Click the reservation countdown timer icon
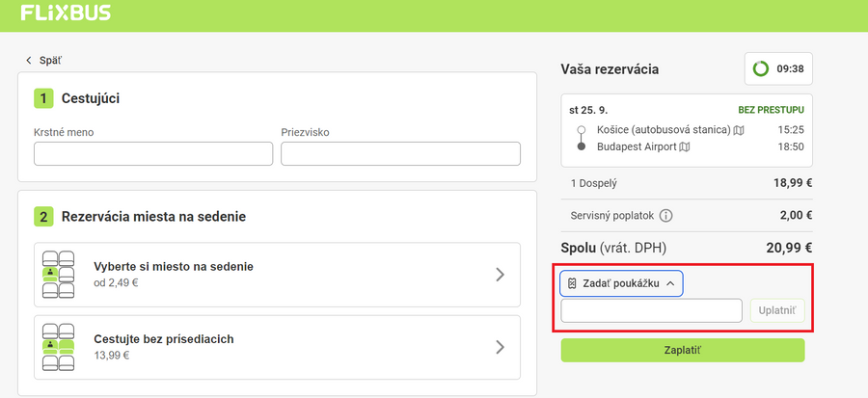868x398 pixels. pyautogui.click(x=761, y=69)
